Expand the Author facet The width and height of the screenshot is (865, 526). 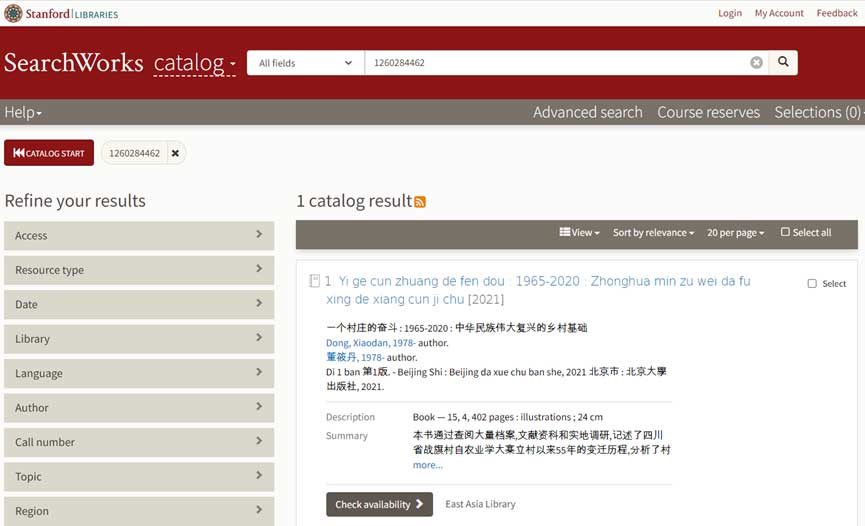pyautogui.click(x=139, y=408)
